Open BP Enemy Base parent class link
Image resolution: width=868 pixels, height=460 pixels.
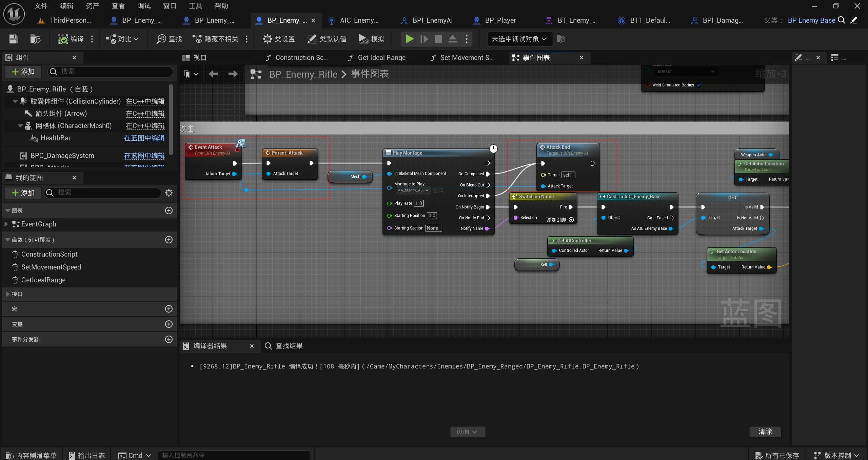tap(811, 20)
